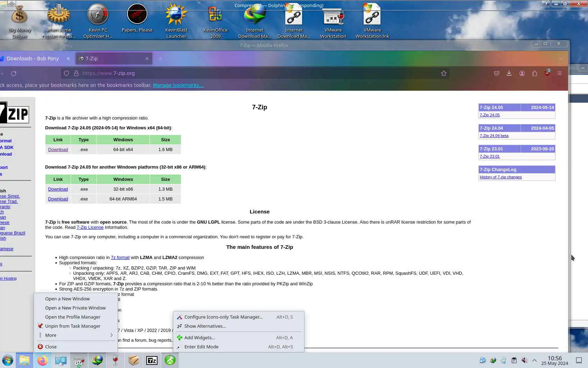Switch to the Downloads - Bob Pony tab

[x=33, y=59]
